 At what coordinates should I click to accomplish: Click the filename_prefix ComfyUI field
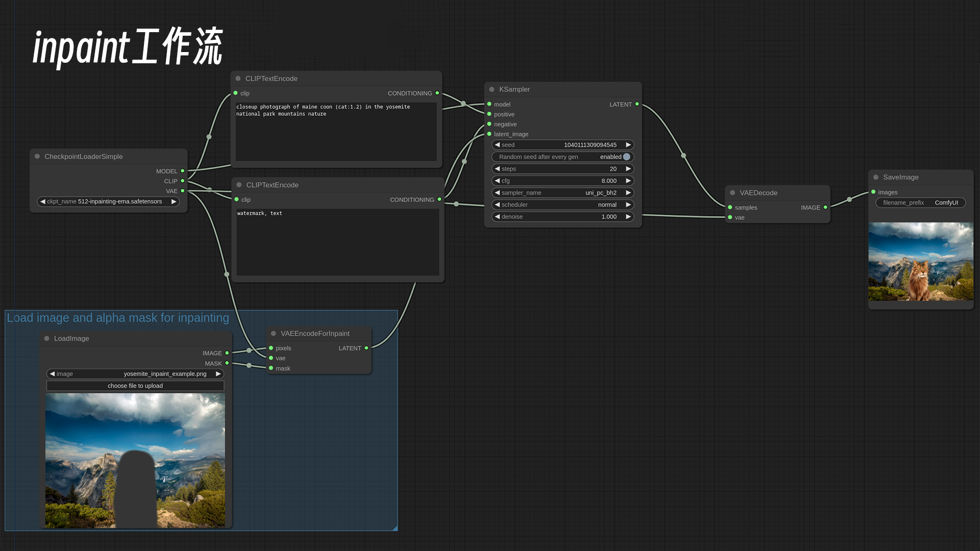(920, 203)
